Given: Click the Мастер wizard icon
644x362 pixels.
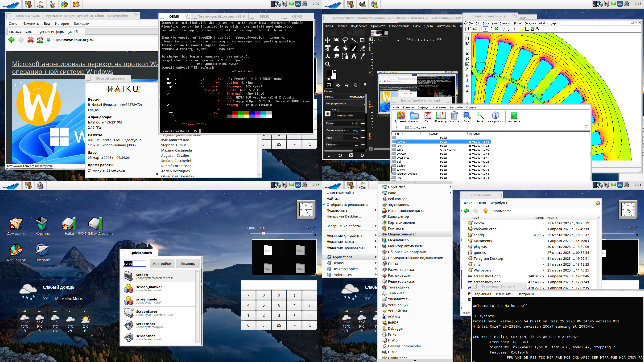Looking at the screenshot, I should point(480,117).
